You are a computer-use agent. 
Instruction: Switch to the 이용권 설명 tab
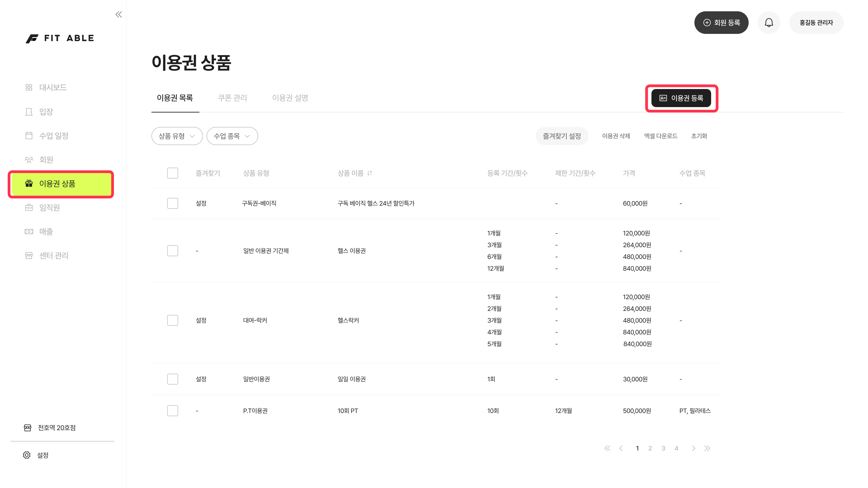(290, 98)
